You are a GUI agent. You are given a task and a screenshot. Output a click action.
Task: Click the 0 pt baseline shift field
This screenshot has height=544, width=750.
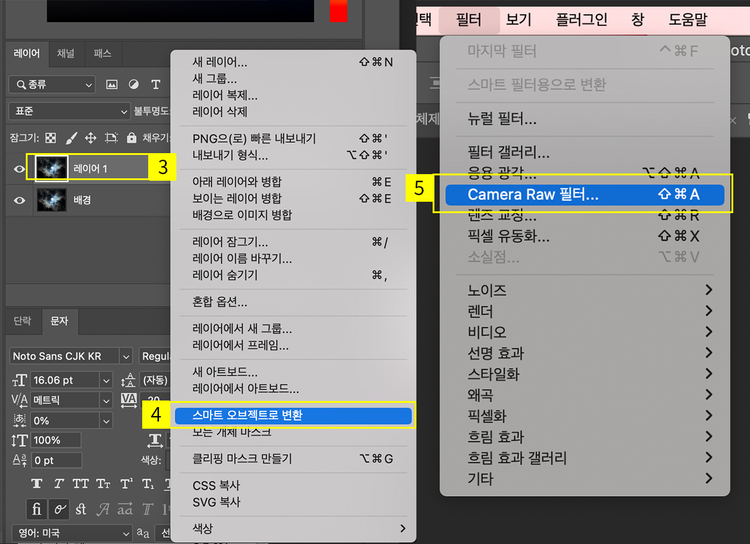pyautogui.click(x=56, y=460)
